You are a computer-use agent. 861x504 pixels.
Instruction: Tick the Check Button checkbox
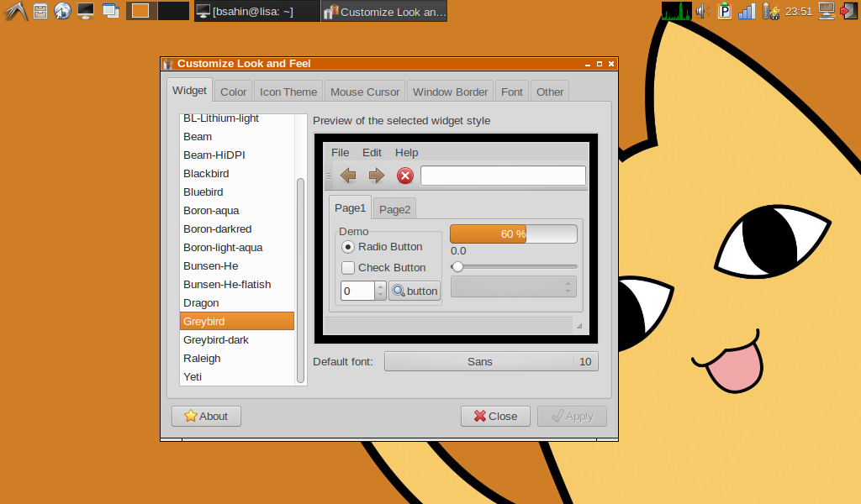[x=347, y=268]
